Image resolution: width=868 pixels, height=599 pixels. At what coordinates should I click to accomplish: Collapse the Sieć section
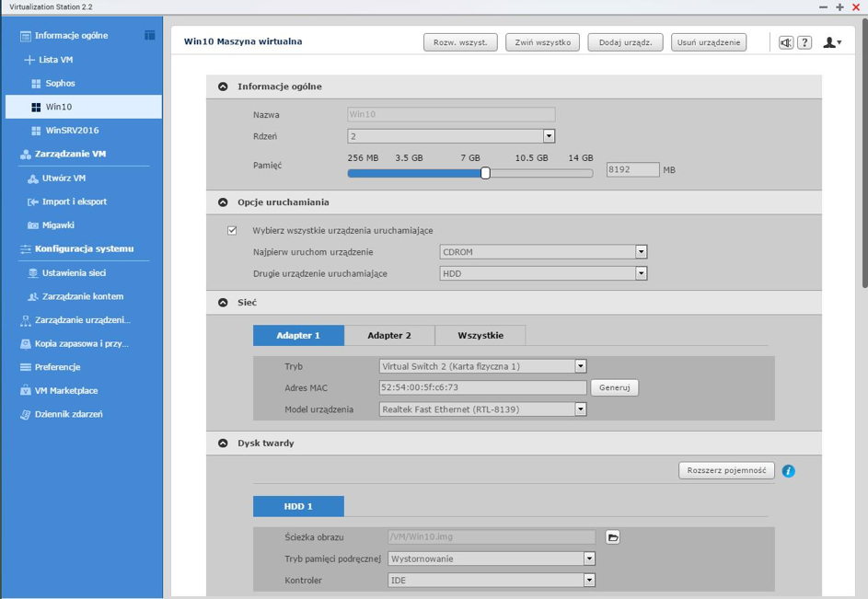pyautogui.click(x=223, y=303)
